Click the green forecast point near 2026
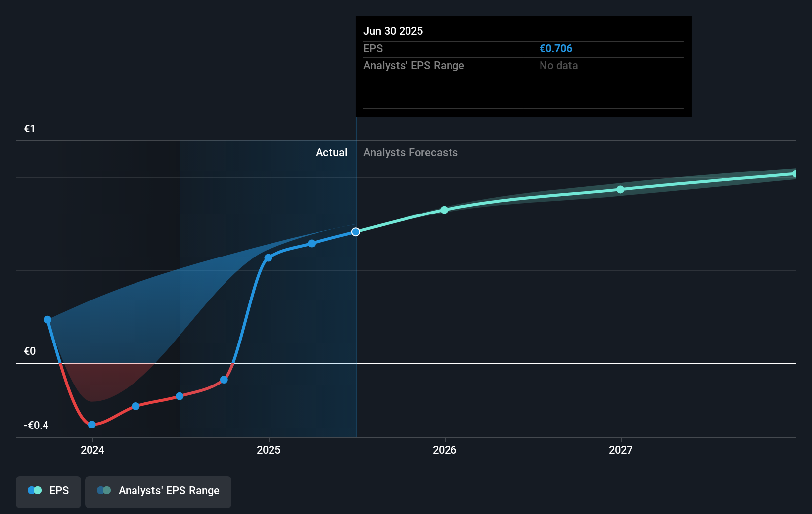812x514 pixels. (x=444, y=210)
